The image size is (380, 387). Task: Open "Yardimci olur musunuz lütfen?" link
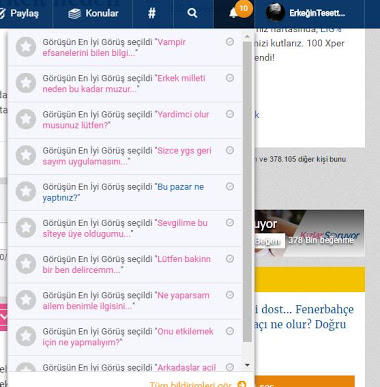[x=126, y=120]
